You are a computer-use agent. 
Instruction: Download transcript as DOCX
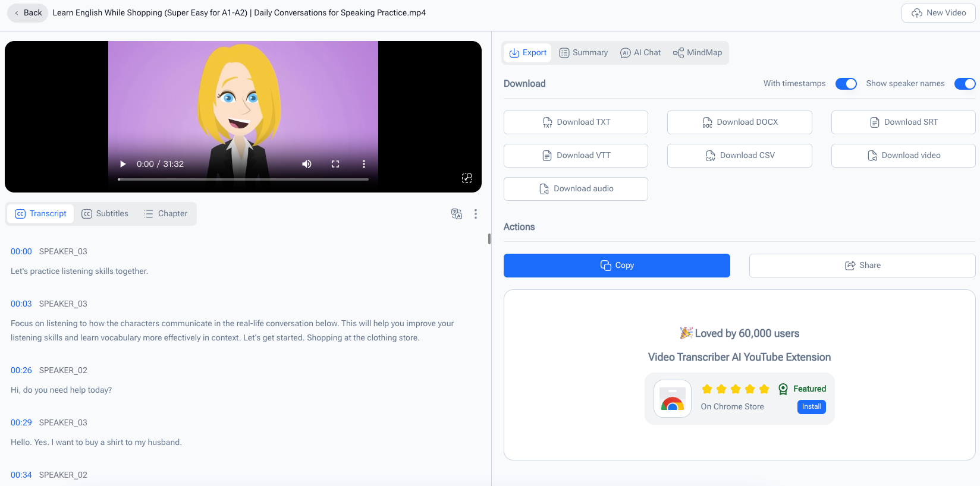point(740,122)
